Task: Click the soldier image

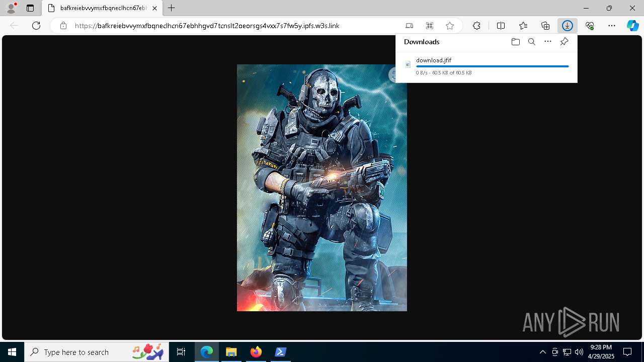Action: [322, 188]
